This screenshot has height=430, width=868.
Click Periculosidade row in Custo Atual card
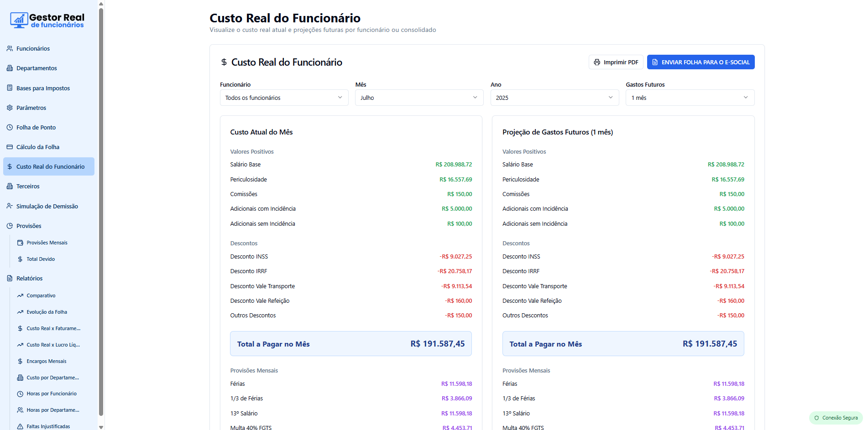351,179
